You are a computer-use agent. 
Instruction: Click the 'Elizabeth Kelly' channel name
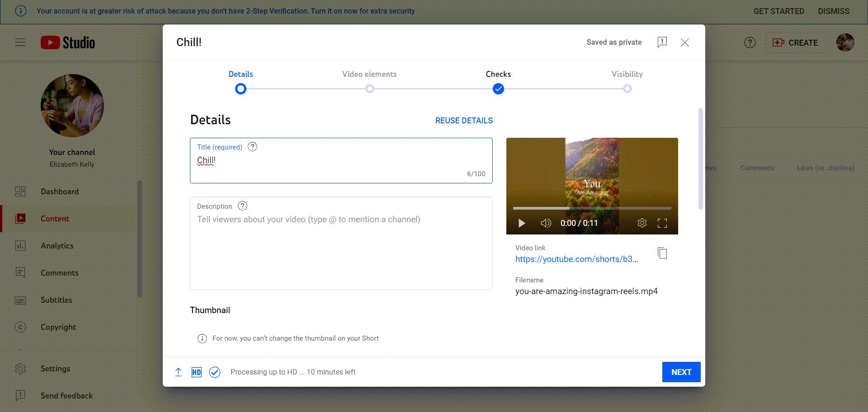coord(72,164)
